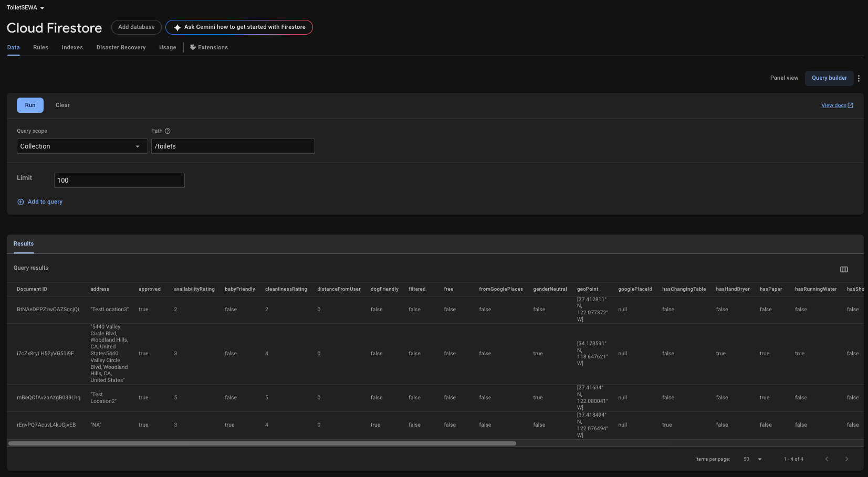Open the View docs link
This screenshot has width=868, height=477.
(x=834, y=105)
